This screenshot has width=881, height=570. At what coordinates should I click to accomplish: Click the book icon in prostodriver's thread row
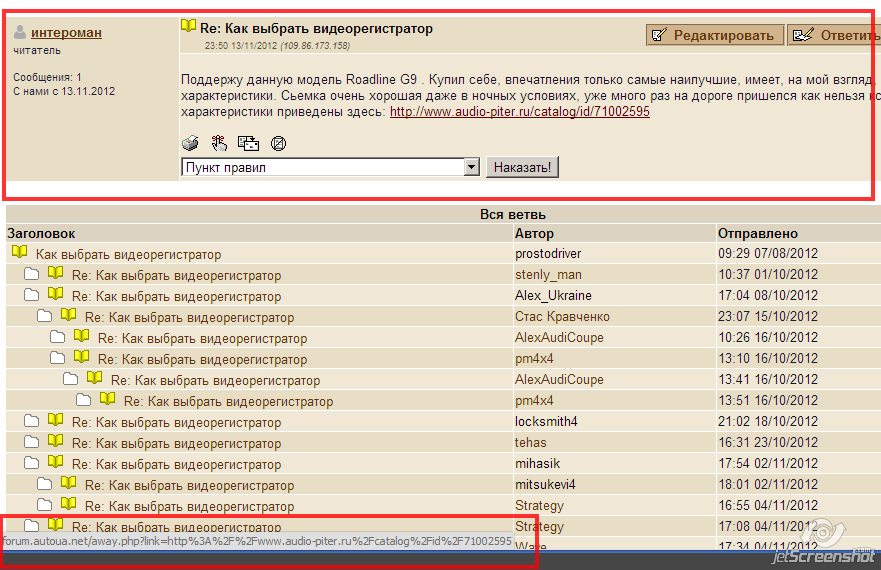(19, 253)
